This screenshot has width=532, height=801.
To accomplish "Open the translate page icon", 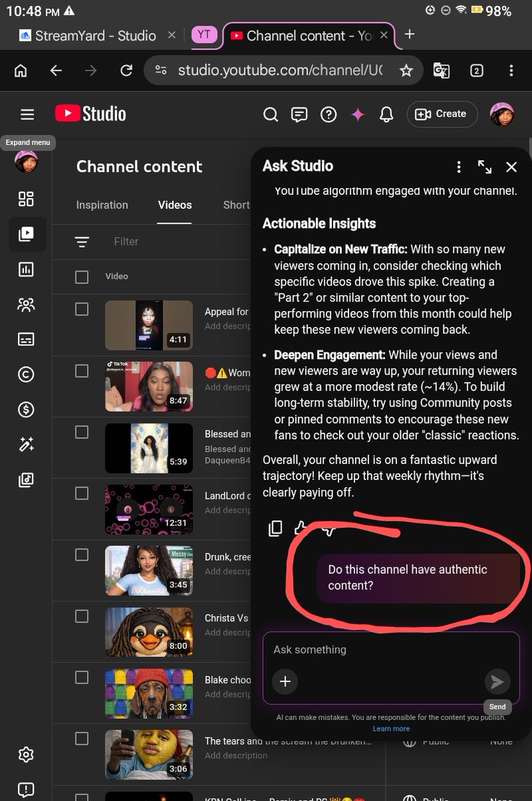I will click(x=441, y=70).
